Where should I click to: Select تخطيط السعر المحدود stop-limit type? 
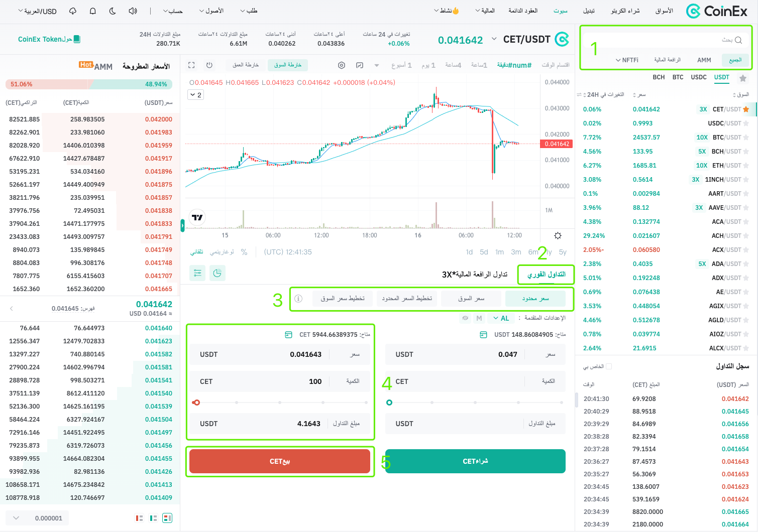(407, 299)
